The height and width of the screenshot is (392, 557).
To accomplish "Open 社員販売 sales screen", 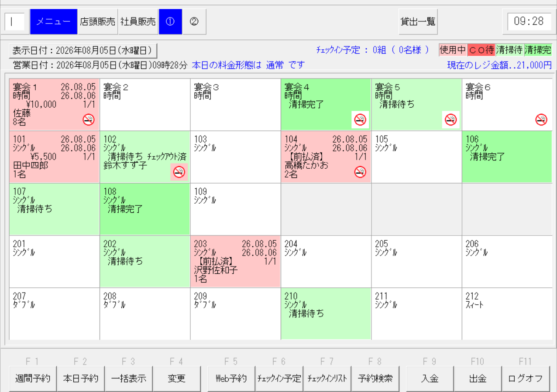I will pyautogui.click(x=138, y=21).
